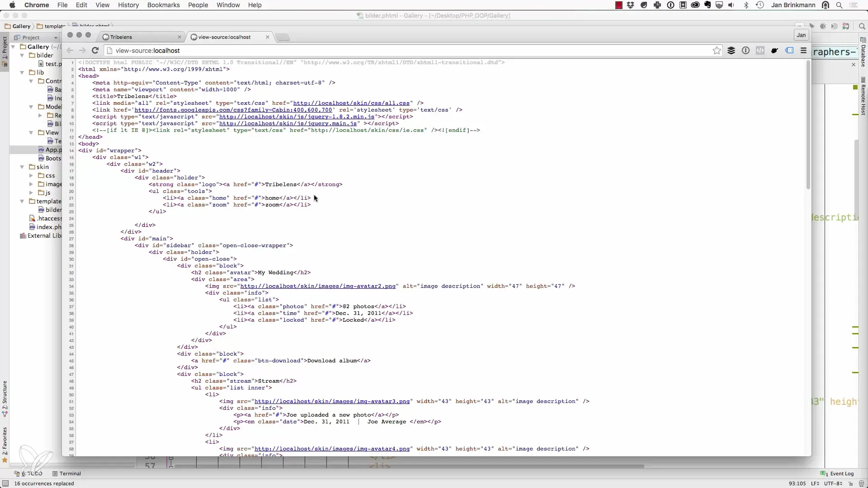Go back in Chrome history

point(70,51)
